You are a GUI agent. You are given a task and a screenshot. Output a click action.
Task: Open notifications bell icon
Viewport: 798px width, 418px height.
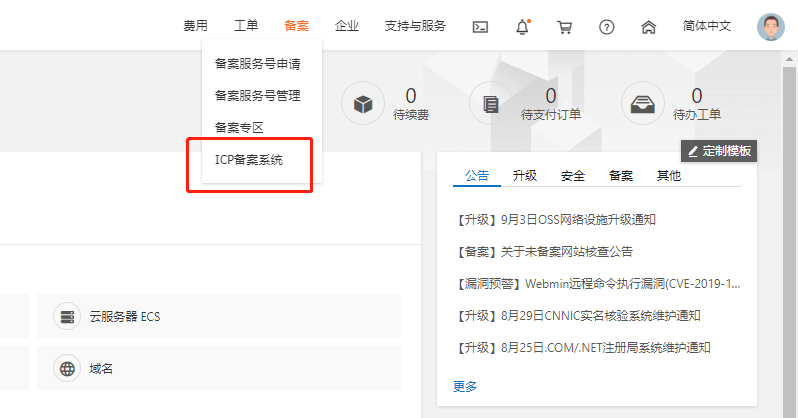tap(523, 26)
